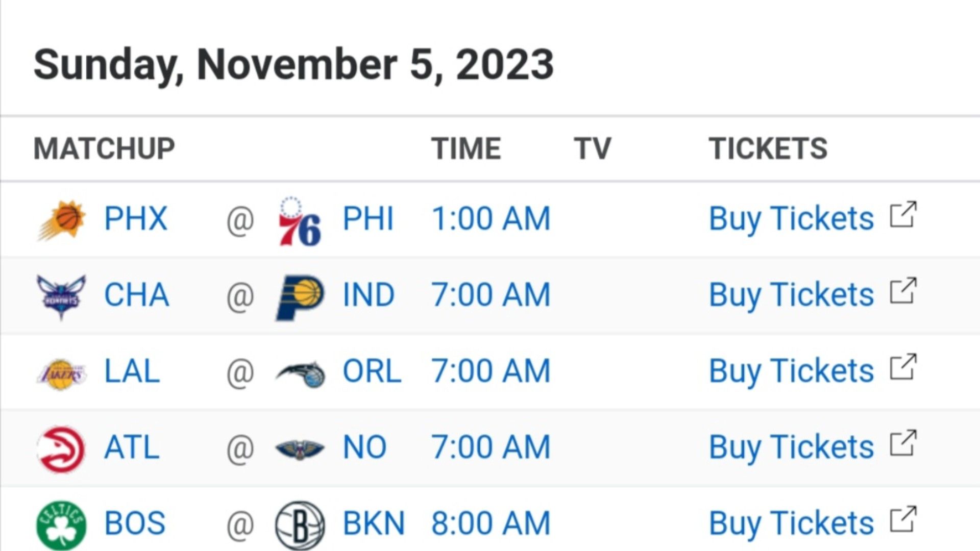
Task: Click the Philadelphia 76ers logo
Action: [x=300, y=220]
